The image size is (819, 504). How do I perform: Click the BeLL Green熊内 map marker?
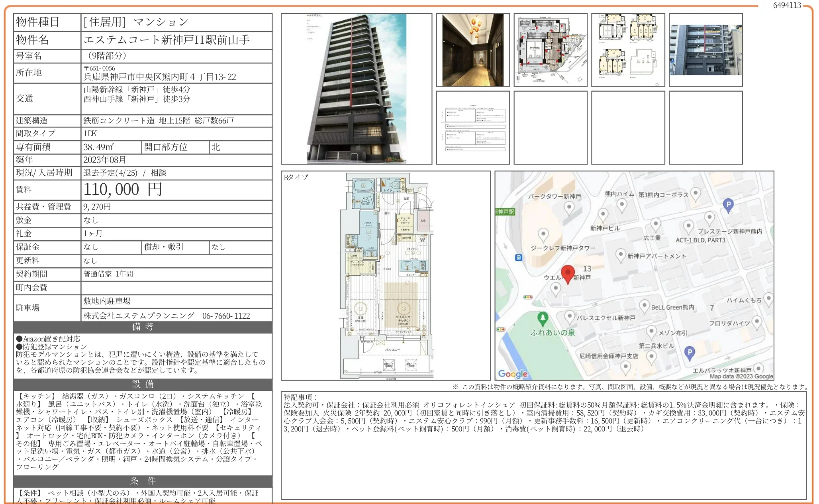[644, 306]
